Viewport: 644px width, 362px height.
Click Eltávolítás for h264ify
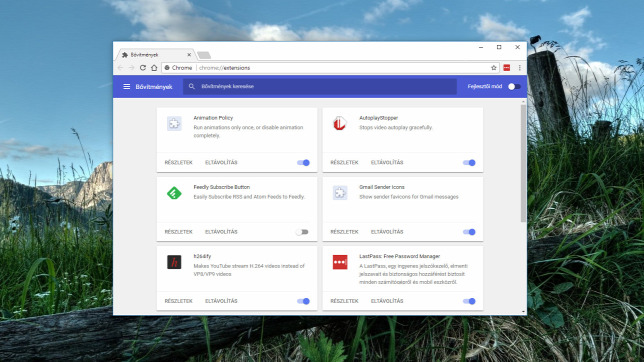pyautogui.click(x=221, y=301)
